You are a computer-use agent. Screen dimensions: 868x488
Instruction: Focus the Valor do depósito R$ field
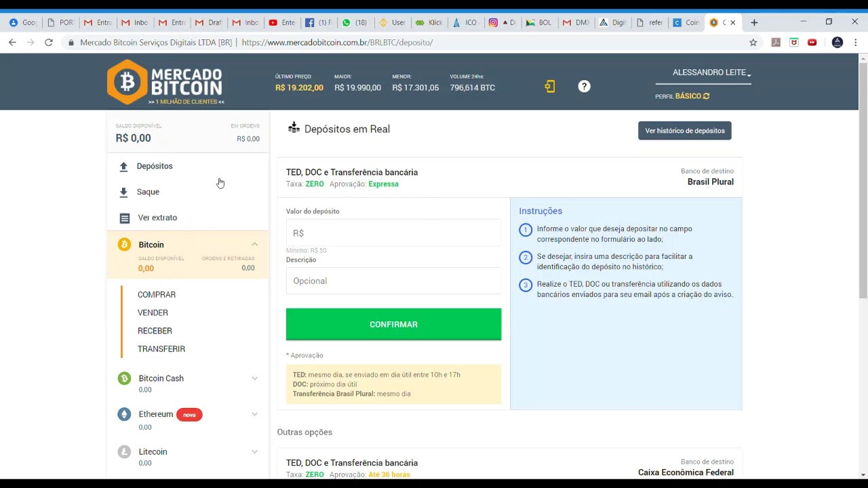393,233
